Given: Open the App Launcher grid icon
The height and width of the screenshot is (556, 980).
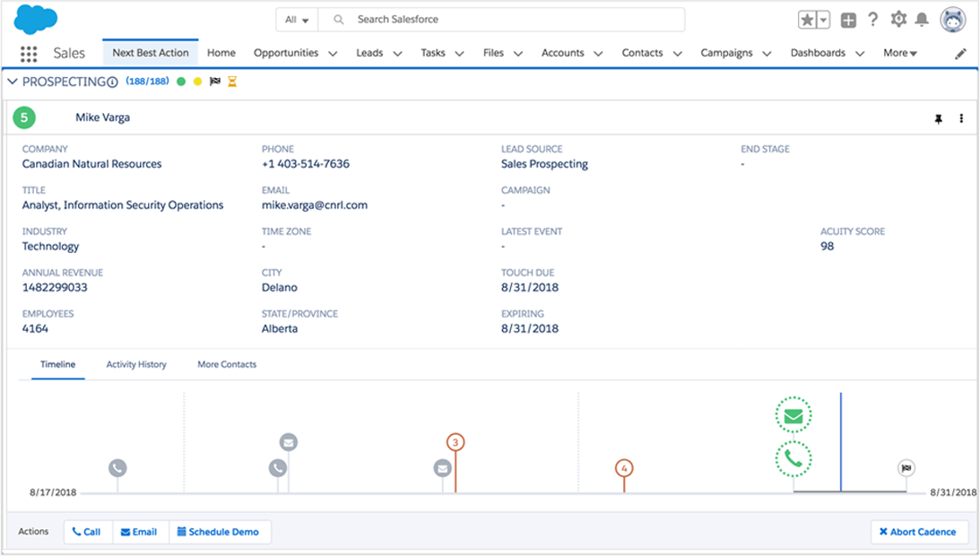Looking at the screenshot, I should click(29, 54).
